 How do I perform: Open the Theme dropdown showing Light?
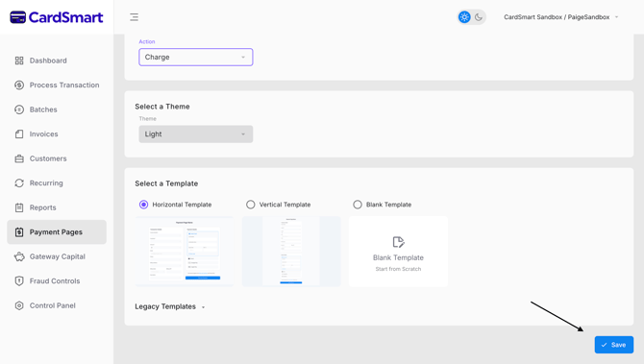(196, 134)
